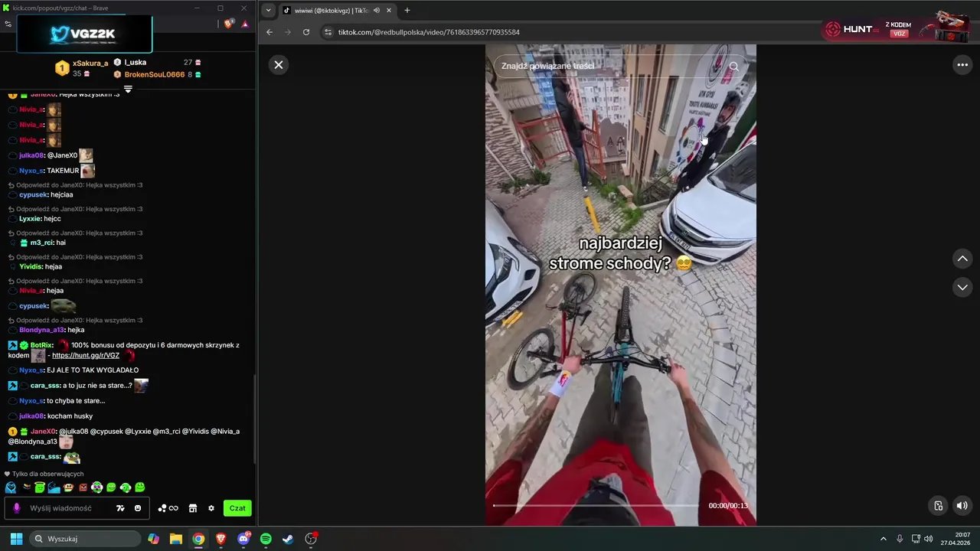
Task: Open a new browser tab with plus
Action: click(407, 10)
